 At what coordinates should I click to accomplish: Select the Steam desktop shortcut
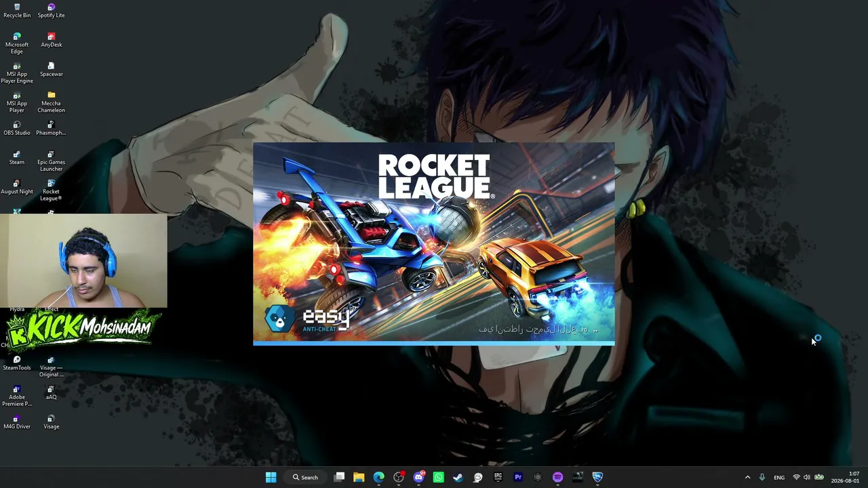click(x=17, y=158)
